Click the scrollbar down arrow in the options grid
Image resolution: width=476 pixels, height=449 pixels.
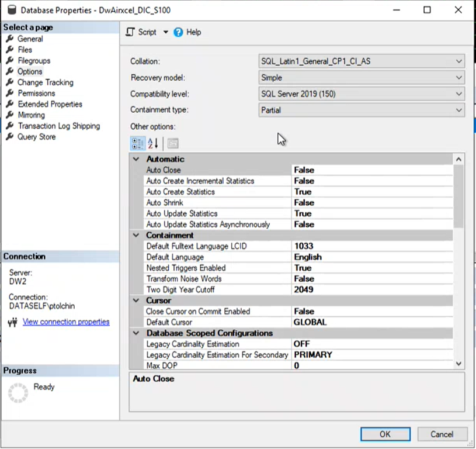point(458,364)
